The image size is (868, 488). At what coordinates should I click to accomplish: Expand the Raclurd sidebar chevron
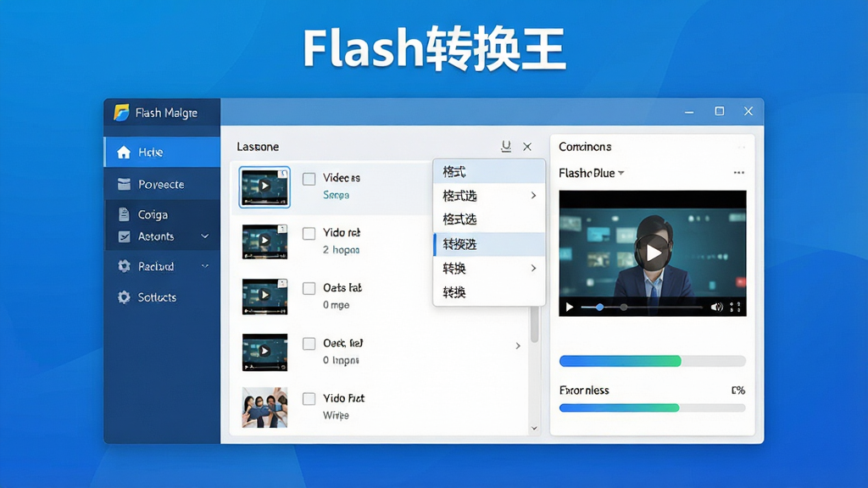coord(205,266)
